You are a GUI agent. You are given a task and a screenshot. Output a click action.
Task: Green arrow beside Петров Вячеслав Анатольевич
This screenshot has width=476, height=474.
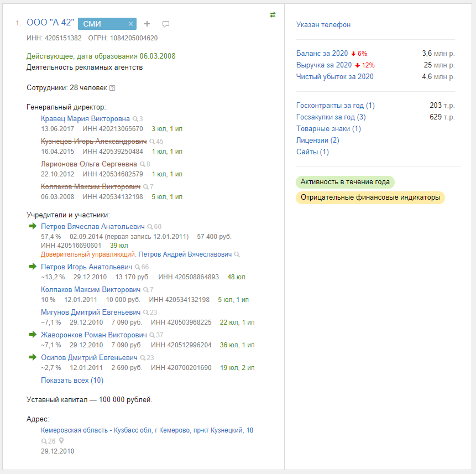[x=33, y=226]
